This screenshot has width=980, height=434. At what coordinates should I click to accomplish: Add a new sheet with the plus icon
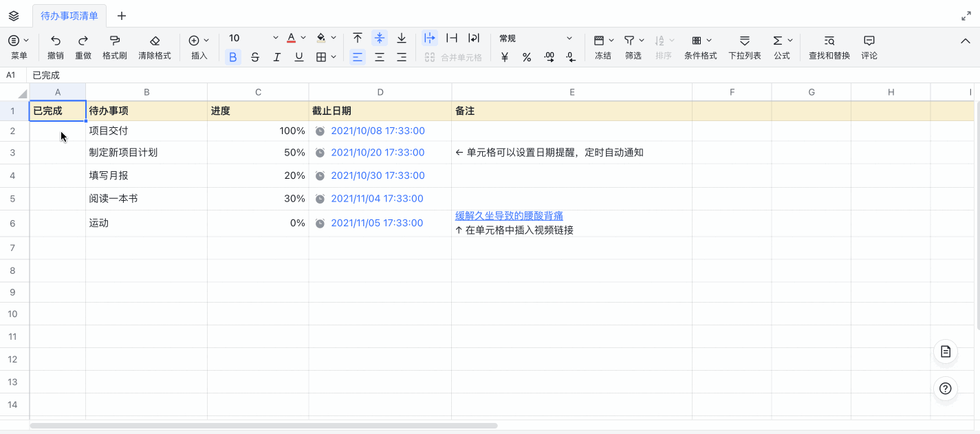pyautogui.click(x=122, y=16)
